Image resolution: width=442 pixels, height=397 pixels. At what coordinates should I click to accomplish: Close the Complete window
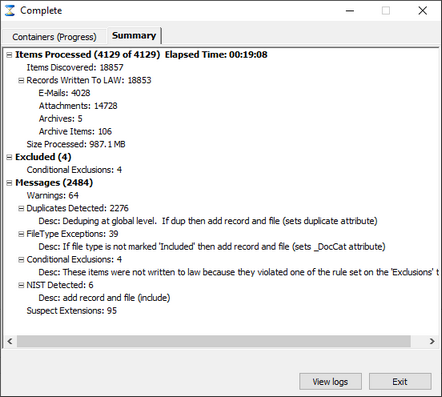point(423,11)
